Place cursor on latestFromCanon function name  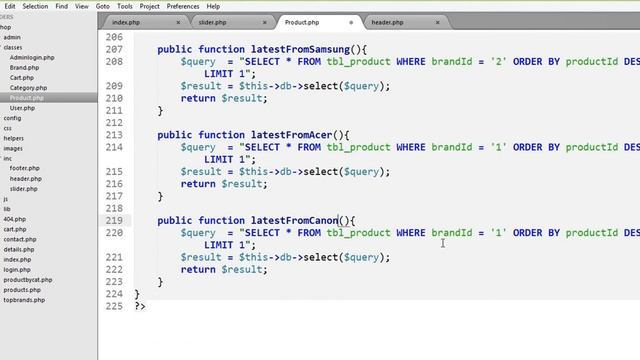coord(295,221)
